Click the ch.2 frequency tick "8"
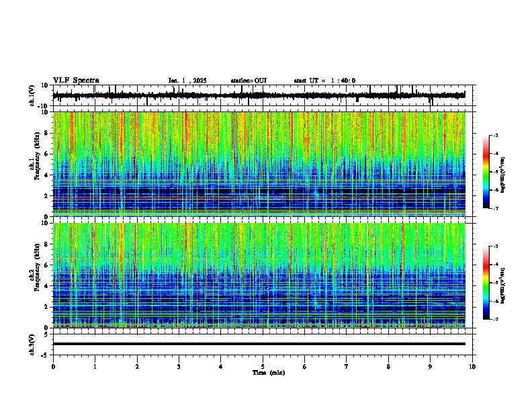The image size is (532, 411). tap(46, 244)
